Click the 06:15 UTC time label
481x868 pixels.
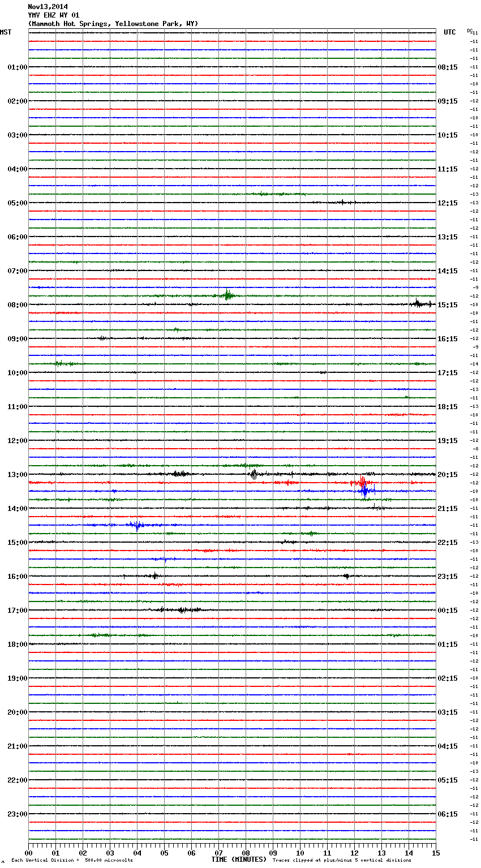[x=448, y=814]
